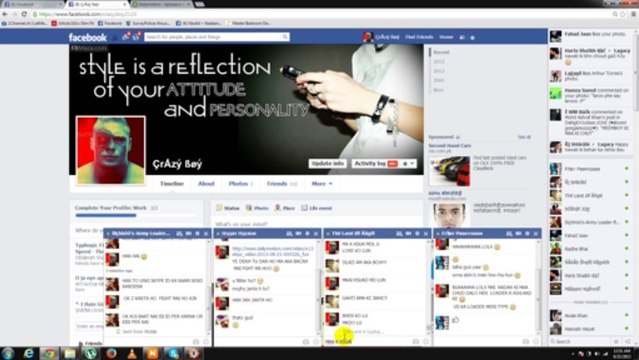
Task: Jump to Recent in timeline year list
Action: click(x=441, y=52)
